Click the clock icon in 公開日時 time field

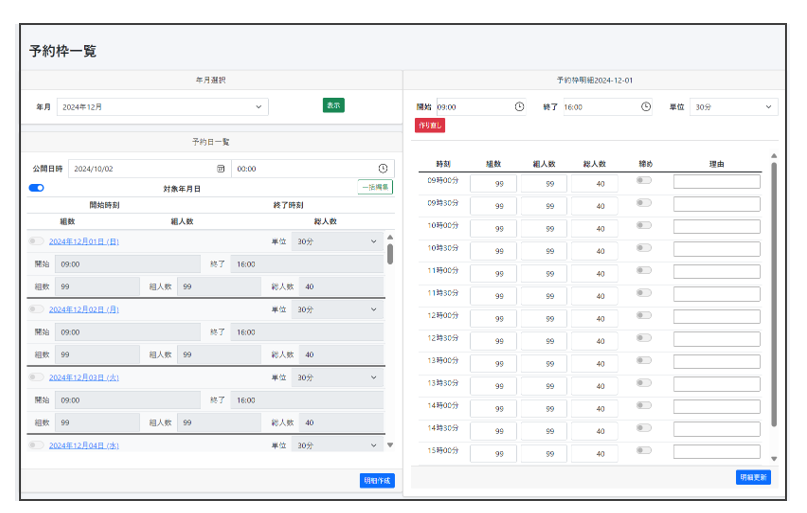click(x=382, y=169)
